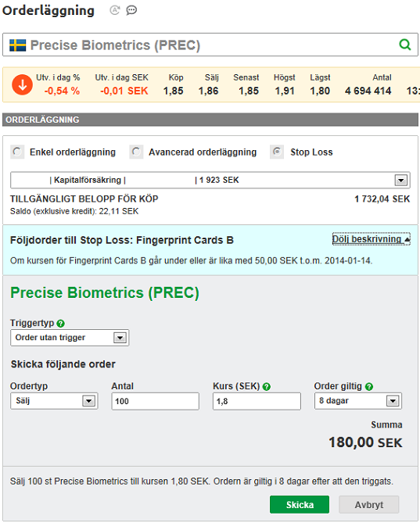Select the Stop Loss radio button
Viewport: 420px width, 523px height.
277,152
